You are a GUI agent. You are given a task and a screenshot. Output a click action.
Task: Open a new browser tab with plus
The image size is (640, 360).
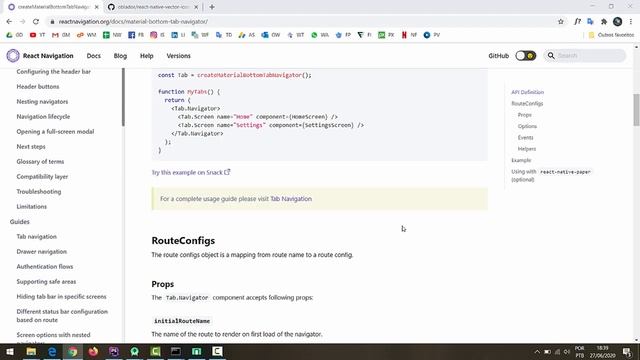[212, 7]
